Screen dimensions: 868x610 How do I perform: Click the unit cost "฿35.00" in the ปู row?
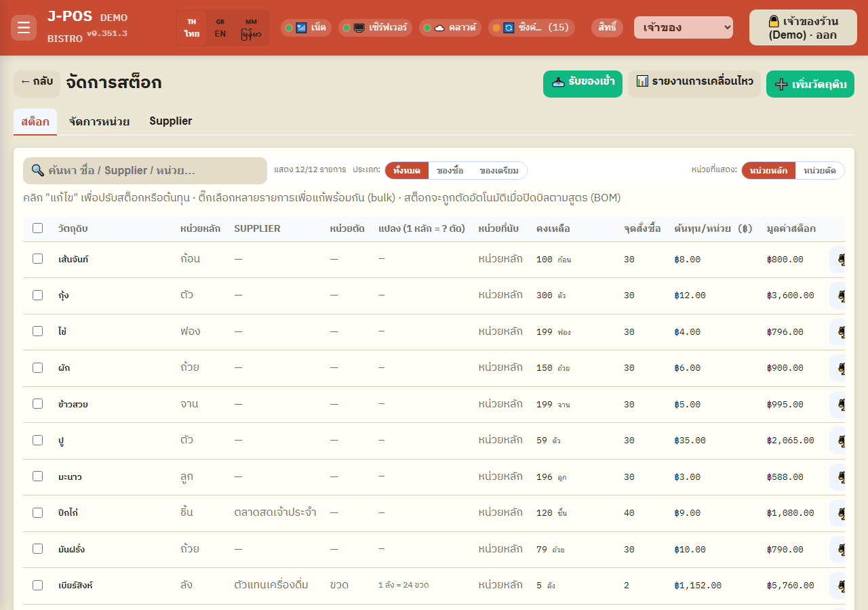coord(690,441)
